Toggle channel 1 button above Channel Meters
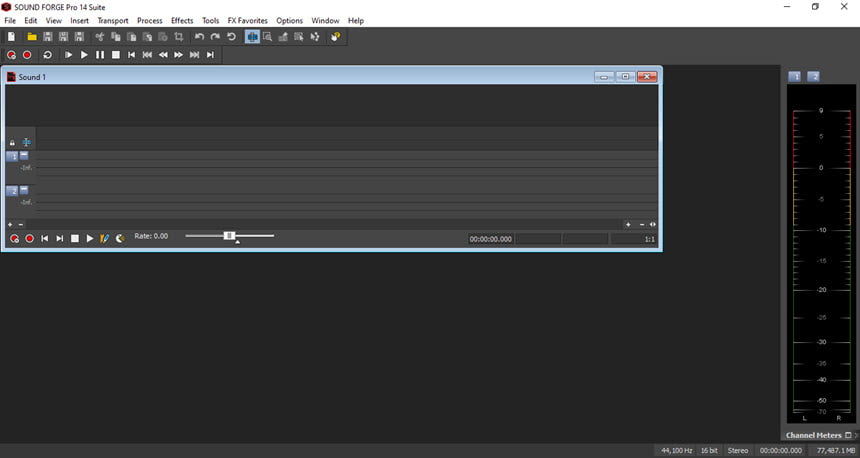This screenshot has height=458, width=860. [795, 77]
